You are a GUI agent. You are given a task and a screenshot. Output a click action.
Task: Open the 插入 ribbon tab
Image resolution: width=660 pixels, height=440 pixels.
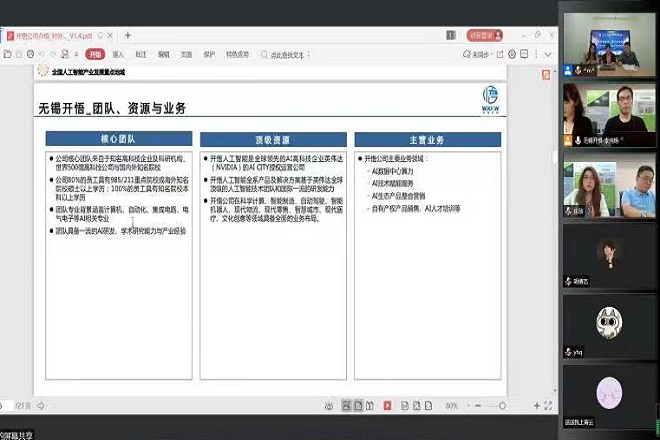pyautogui.click(x=118, y=55)
